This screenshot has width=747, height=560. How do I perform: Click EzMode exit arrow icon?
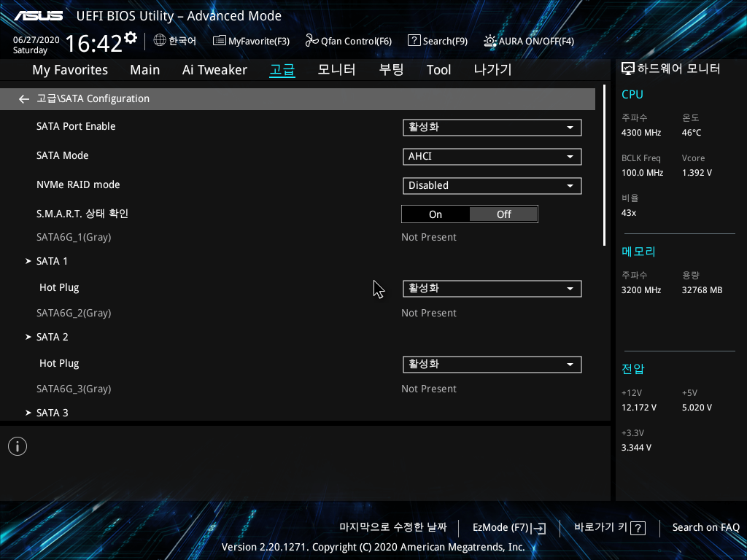tap(539, 528)
